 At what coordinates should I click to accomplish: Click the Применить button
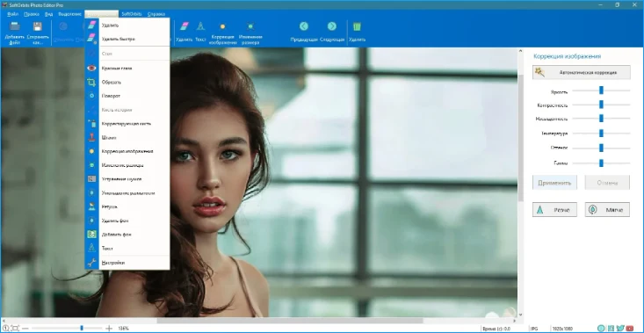[554, 183]
